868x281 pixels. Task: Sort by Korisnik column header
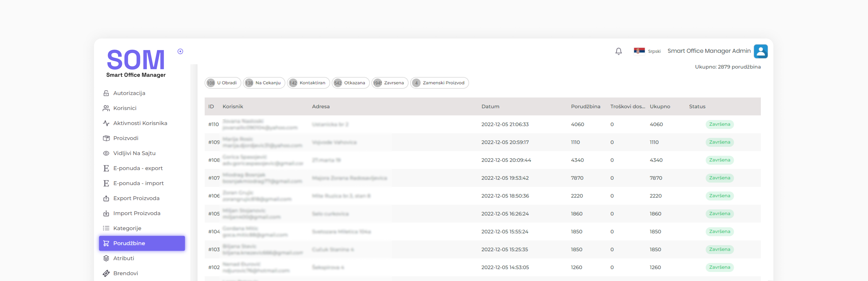[233, 107]
